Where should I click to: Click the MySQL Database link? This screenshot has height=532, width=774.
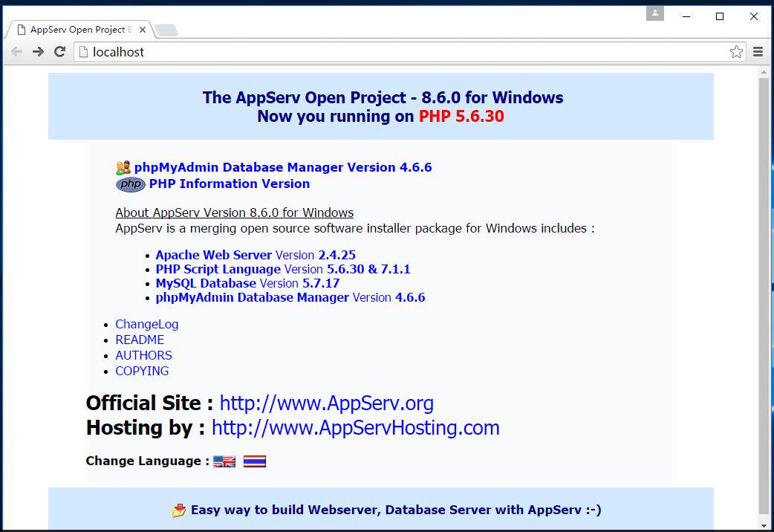pyautogui.click(x=206, y=284)
